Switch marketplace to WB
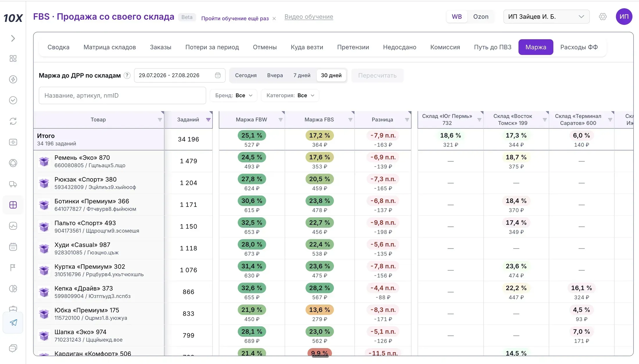 [457, 17]
